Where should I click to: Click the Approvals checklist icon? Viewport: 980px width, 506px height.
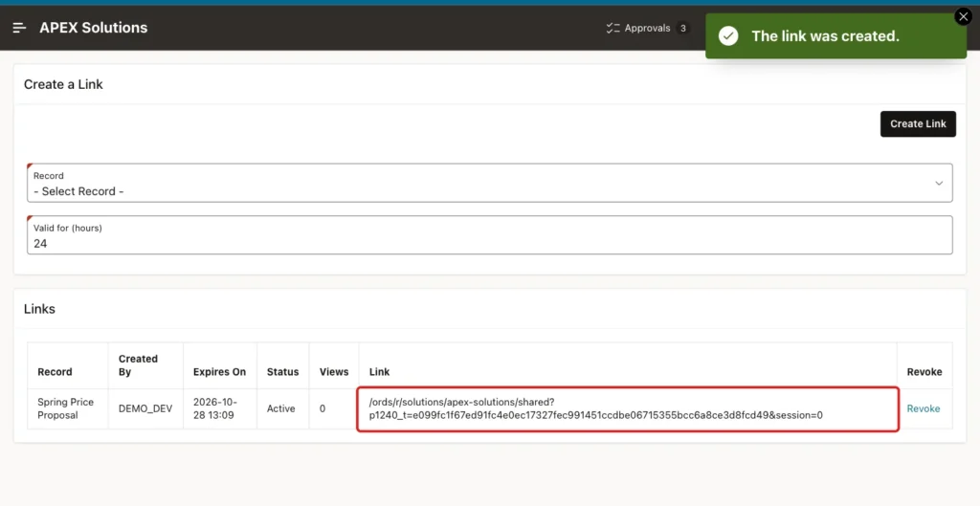(612, 28)
